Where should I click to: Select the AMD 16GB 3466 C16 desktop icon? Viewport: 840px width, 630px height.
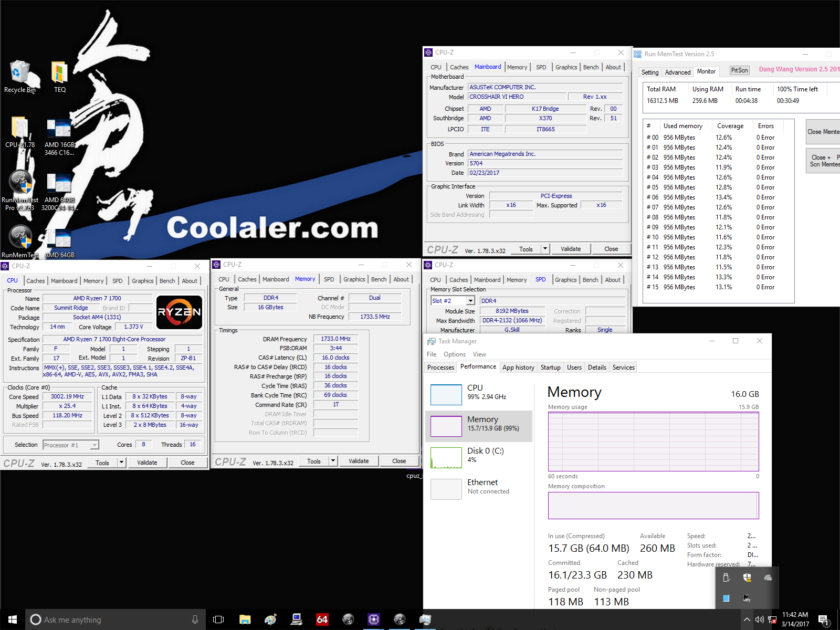click(x=59, y=136)
